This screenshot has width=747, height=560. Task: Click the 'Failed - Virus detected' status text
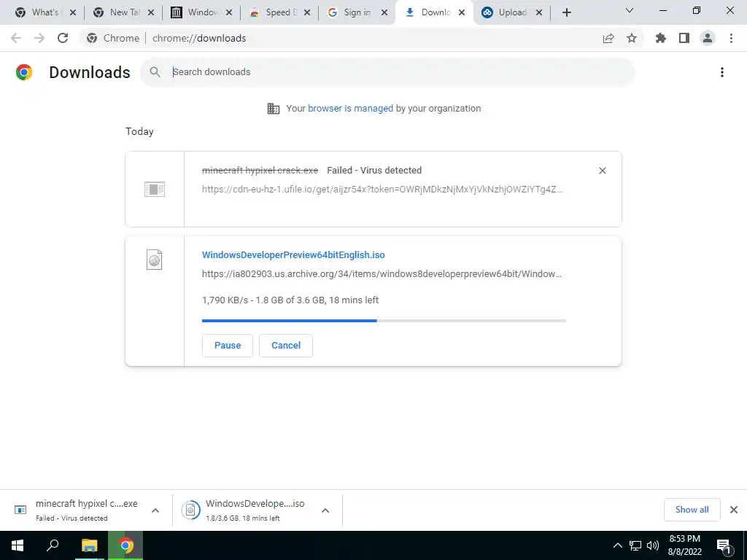coord(374,171)
